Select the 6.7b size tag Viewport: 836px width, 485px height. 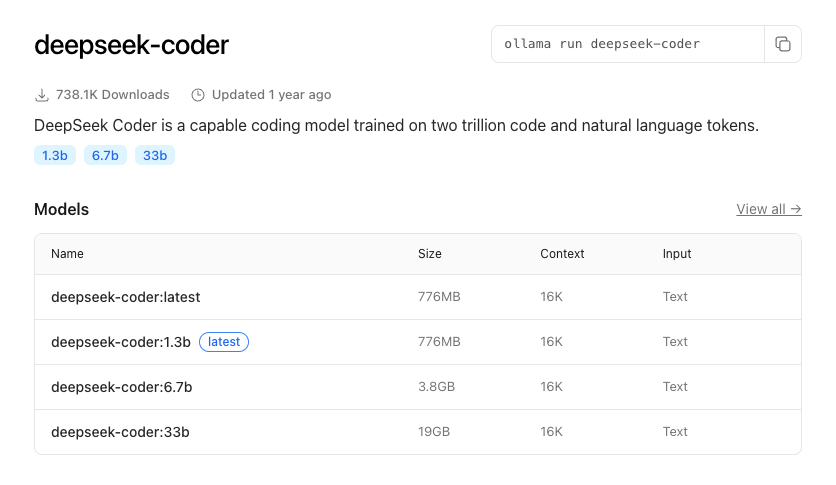(105, 155)
